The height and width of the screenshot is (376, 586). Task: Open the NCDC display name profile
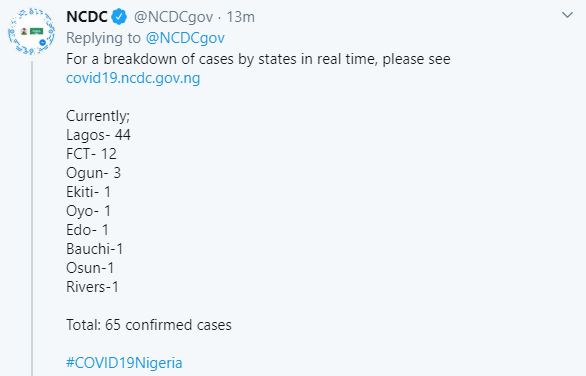87,17
